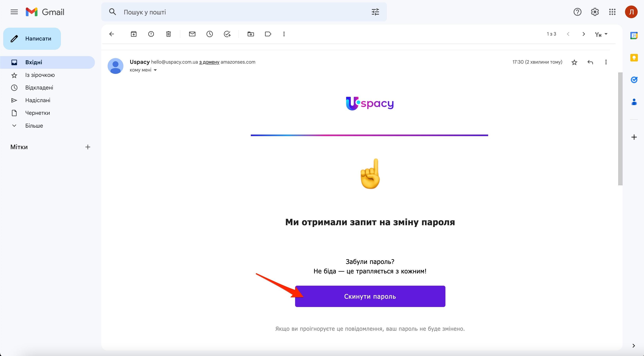Screen dimensions: 644x356
Task: Move email to another folder
Action: point(251,34)
